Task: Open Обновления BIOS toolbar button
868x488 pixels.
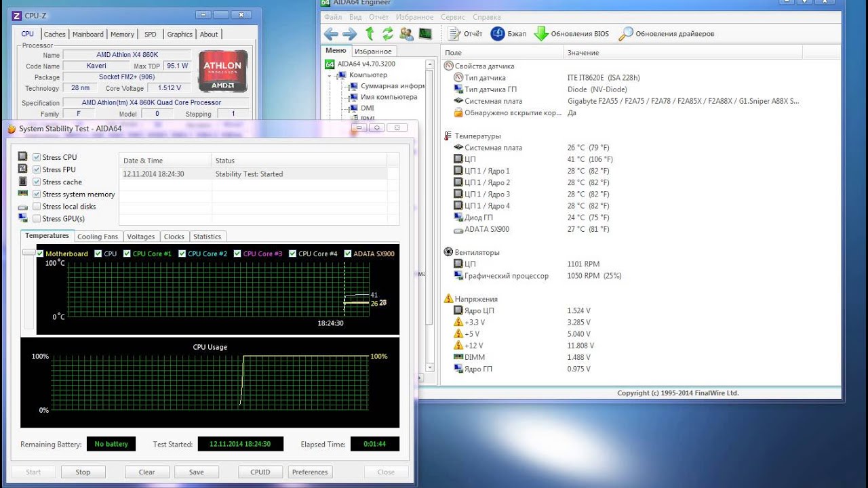Action: click(572, 34)
